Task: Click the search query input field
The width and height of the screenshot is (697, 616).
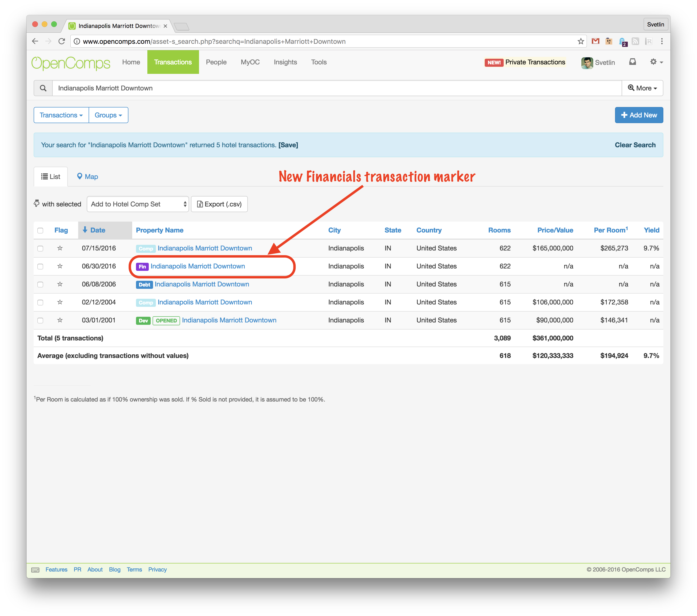Action: [337, 88]
